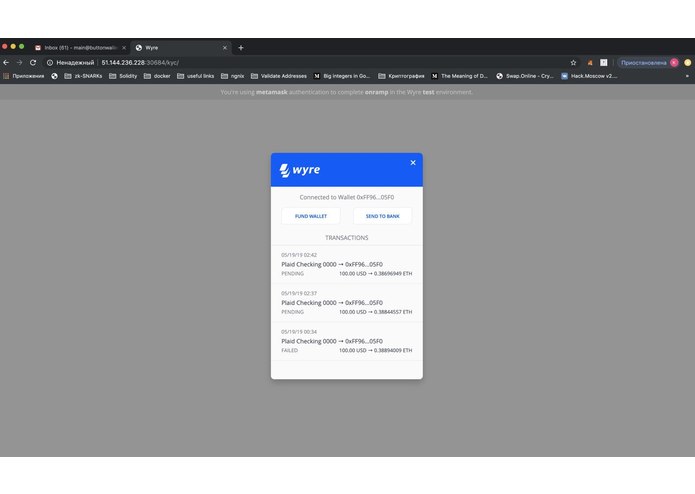Open the orange MetaMask fox extension
695x494 pixels.
[x=590, y=62]
